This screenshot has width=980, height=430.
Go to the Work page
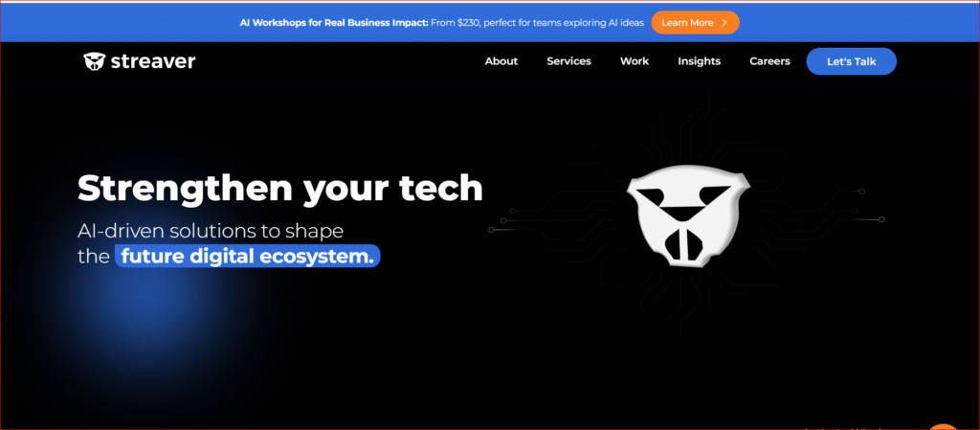635,61
